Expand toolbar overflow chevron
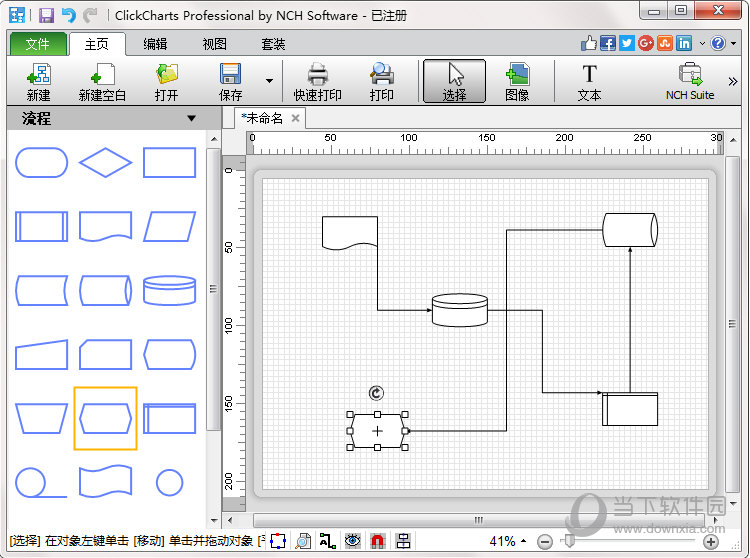The height and width of the screenshot is (558, 750). pos(733,81)
